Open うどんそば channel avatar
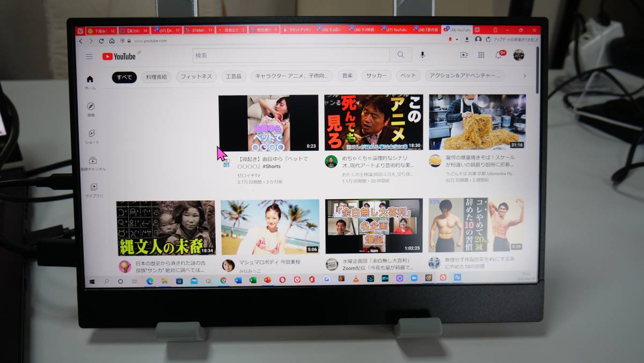This screenshot has width=644, height=363. coord(435,161)
